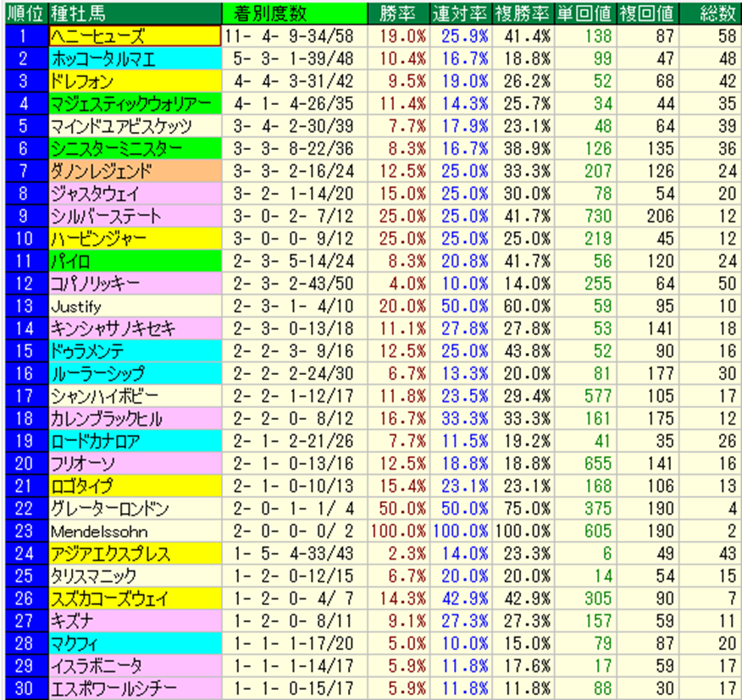The width and height of the screenshot is (742, 700).
Task: Click アジアエクスプレス sire name
Action: (136, 554)
